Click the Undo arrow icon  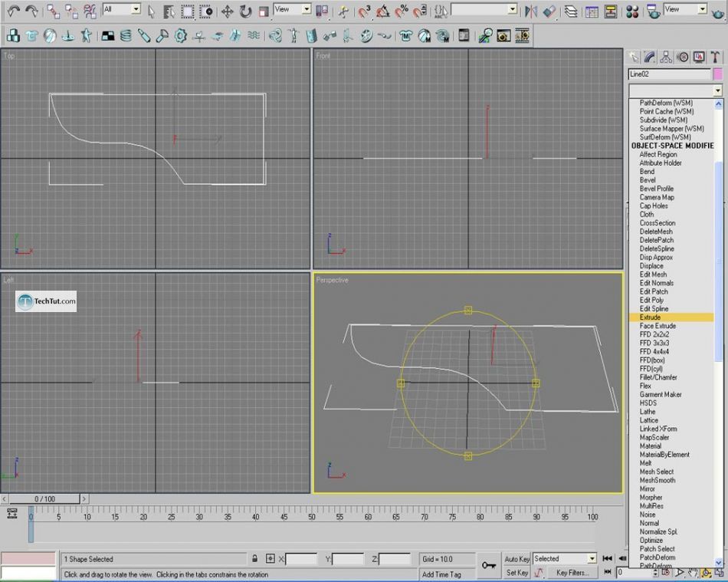point(13,10)
